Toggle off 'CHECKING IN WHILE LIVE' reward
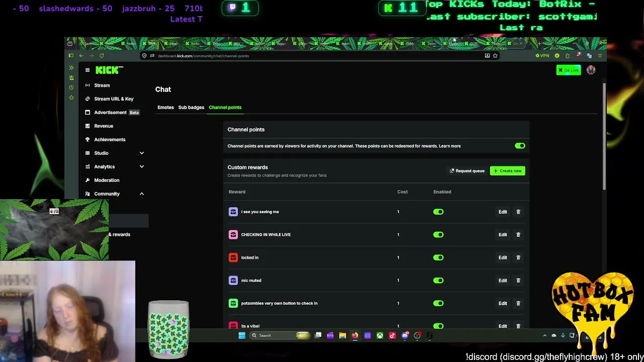This screenshot has height=362, width=644. point(438,235)
